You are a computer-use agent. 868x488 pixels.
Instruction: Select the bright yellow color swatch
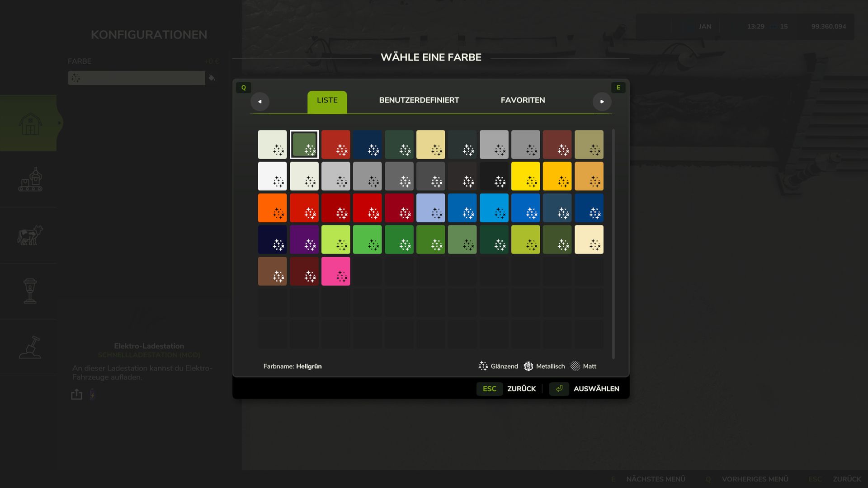pos(526,176)
